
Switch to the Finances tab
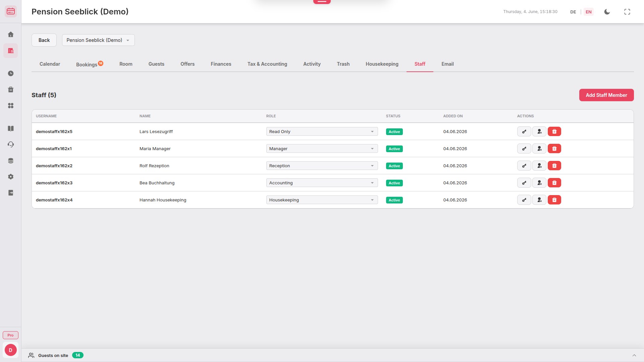coord(221,64)
